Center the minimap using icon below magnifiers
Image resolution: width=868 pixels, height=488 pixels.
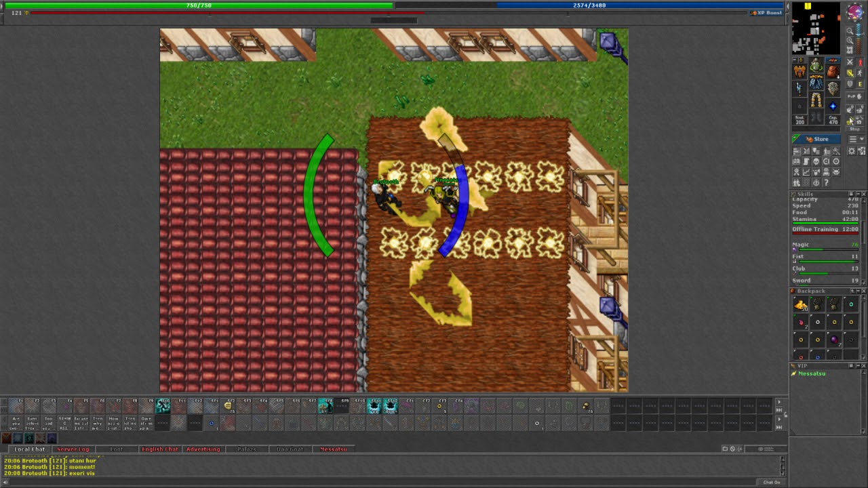850,49
